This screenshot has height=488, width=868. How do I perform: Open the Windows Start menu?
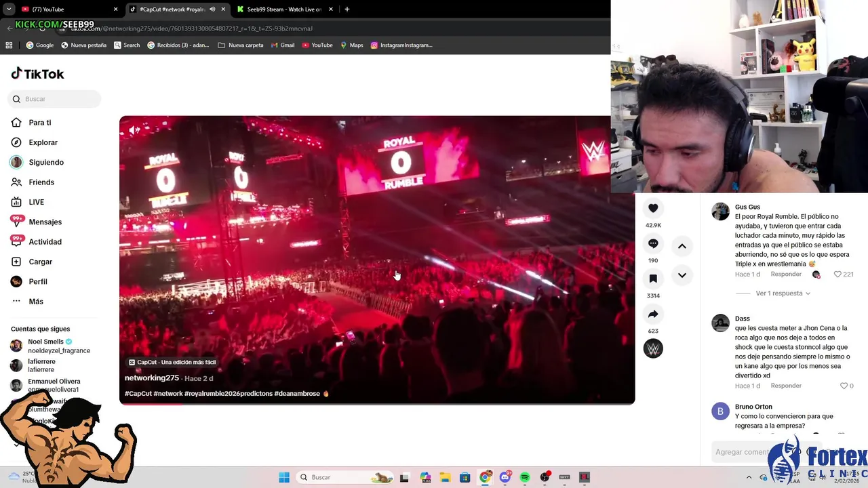tap(284, 477)
